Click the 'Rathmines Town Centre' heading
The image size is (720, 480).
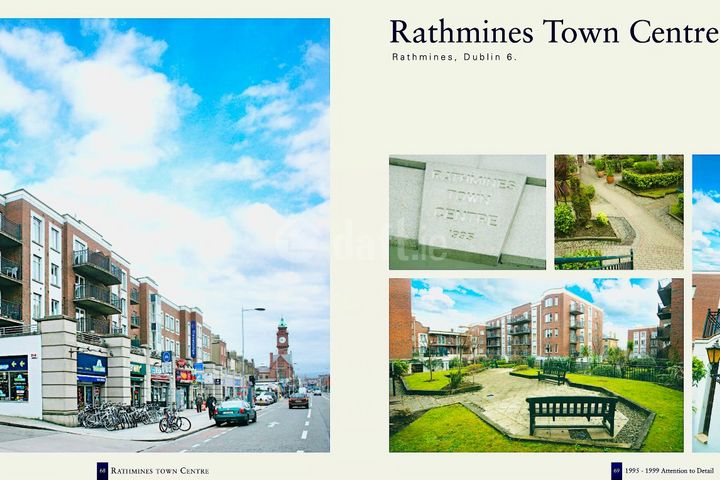[x=554, y=32]
